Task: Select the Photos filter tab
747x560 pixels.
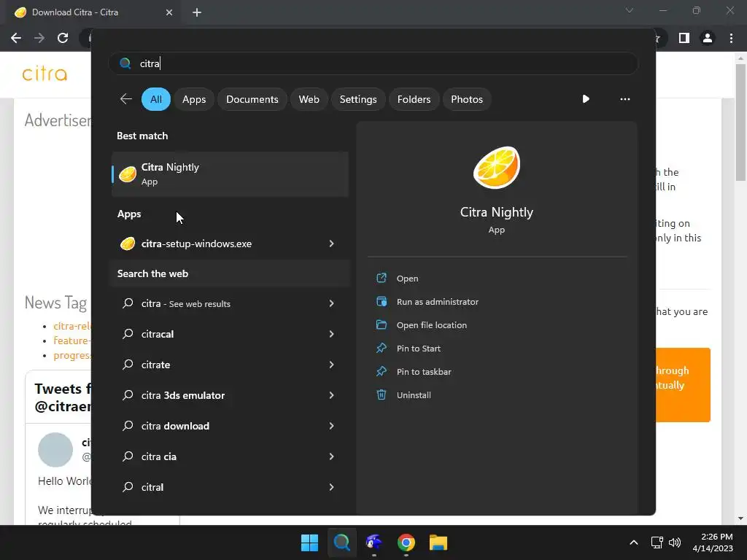Action: [467, 99]
